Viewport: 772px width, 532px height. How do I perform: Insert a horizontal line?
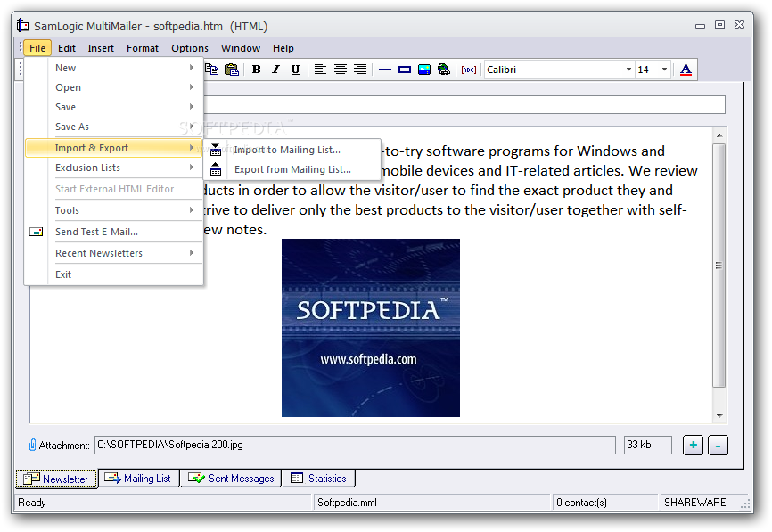coord(385,70)
